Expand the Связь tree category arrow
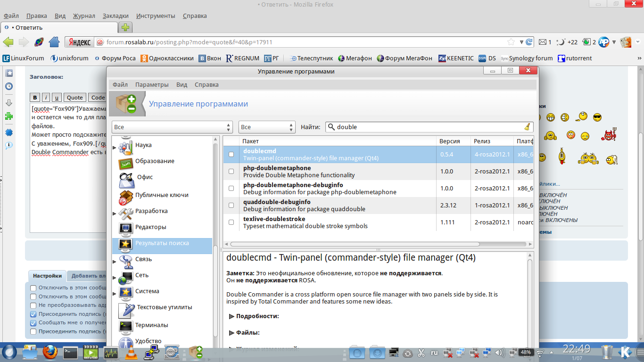Image resolution: width=644 pixels, height=362 pixels. coord(115,262)
